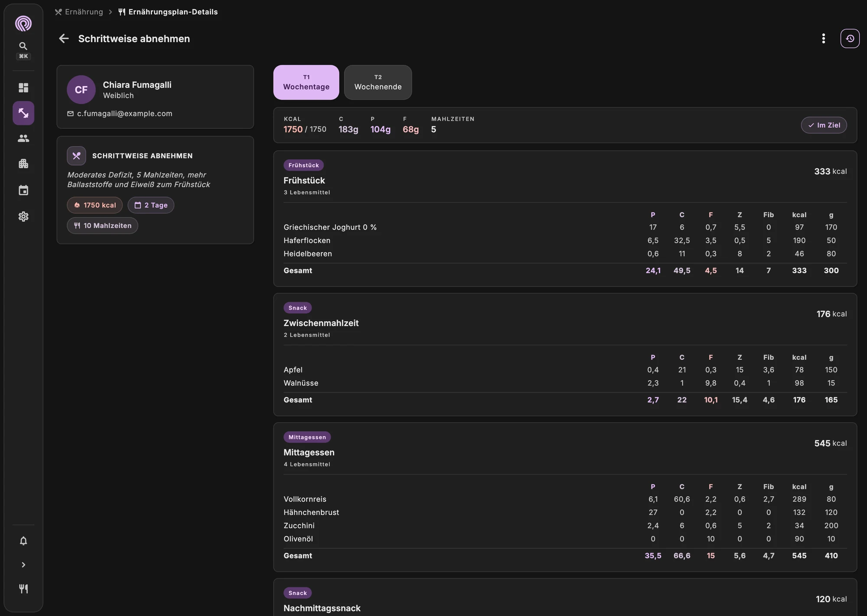Expand the sidebar with the chevron arrow
Screen dimensions: 867x616
click(23, 565)
